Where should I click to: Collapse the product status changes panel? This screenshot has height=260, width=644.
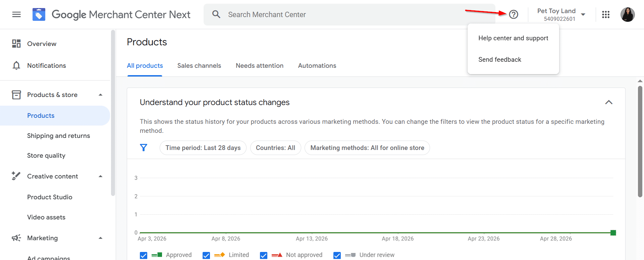point(608,102)
